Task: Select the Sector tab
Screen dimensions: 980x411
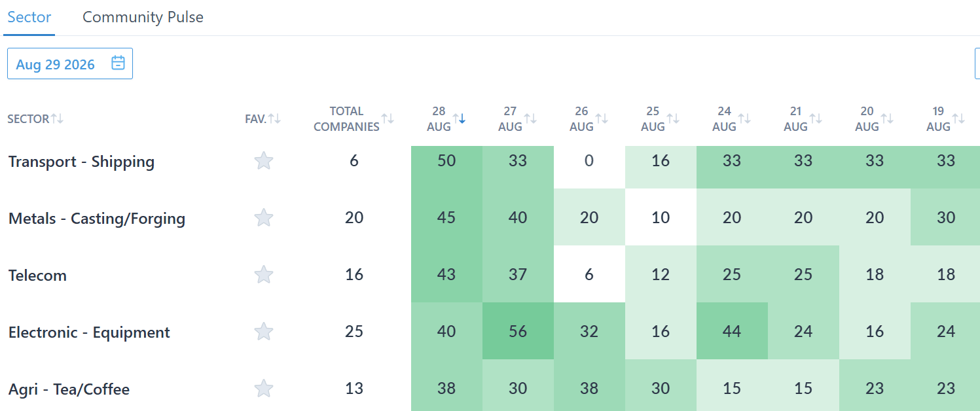Action: pyautogui.click(x=29, y=17)
